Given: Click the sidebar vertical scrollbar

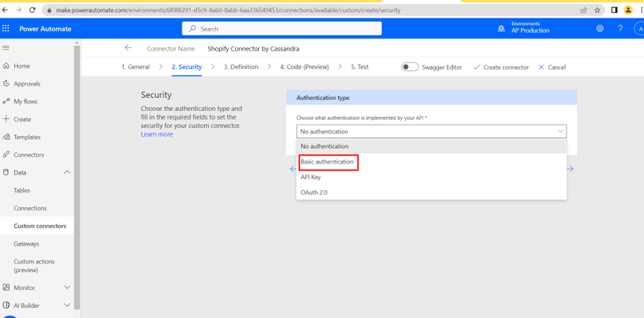Looking at the screenshot, I should coord(77,177).
